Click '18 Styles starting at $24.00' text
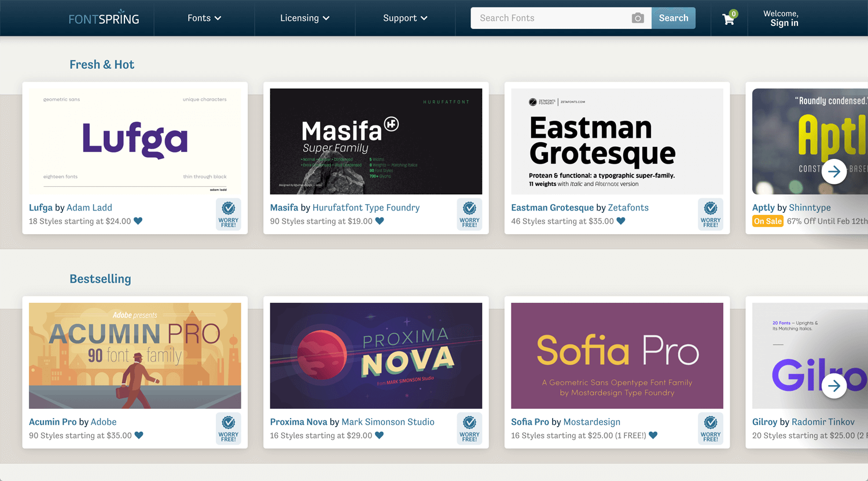Screen dimensions: 868x481 (x=80, y=221)
